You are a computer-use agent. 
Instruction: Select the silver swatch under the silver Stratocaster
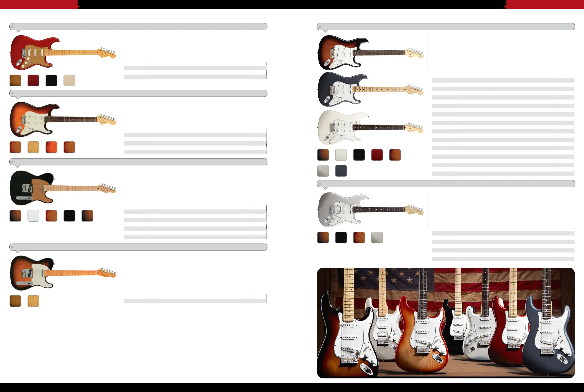click(x=377, y=238)
